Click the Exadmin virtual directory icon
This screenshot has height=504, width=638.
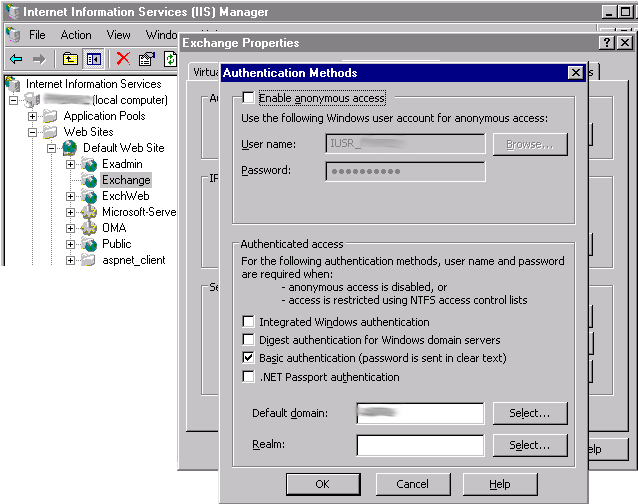(89, 164)
